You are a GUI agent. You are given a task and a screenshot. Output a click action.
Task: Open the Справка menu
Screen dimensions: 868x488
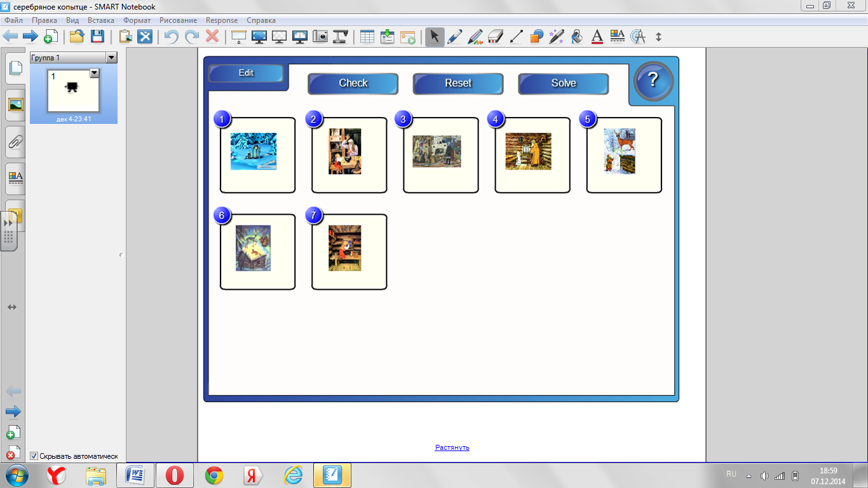tap(261, 20)
